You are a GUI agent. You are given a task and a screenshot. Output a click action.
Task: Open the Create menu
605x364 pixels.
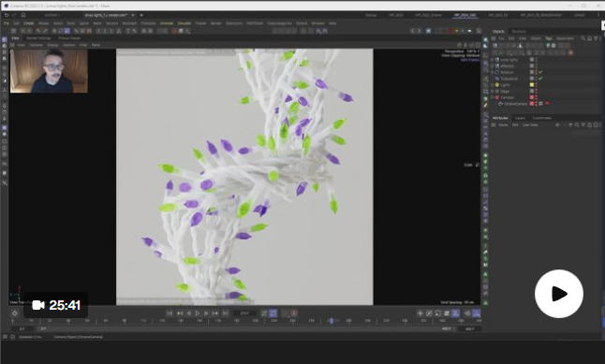pos(29,23)
